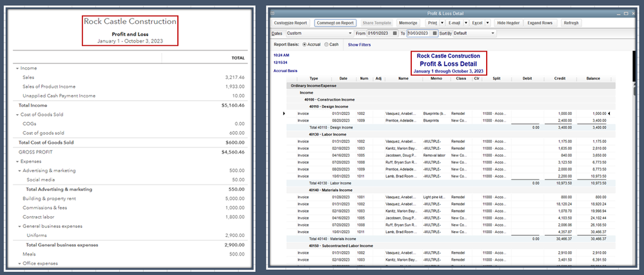Click the 40130 Labor Income account heading

tap(326, 134)
